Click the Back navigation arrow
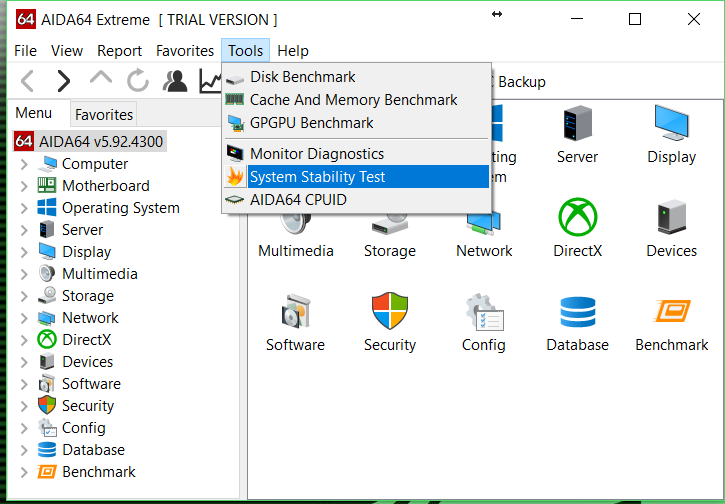 [28, 81]
